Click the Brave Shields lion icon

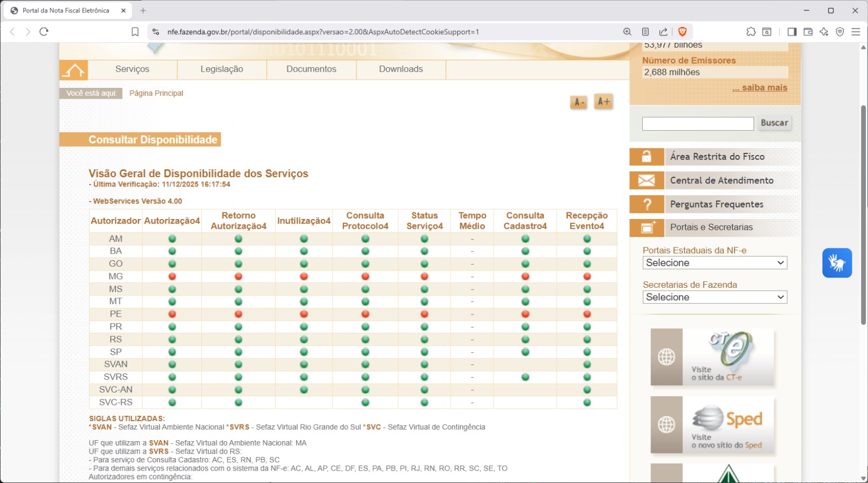(x=682, y=32)
